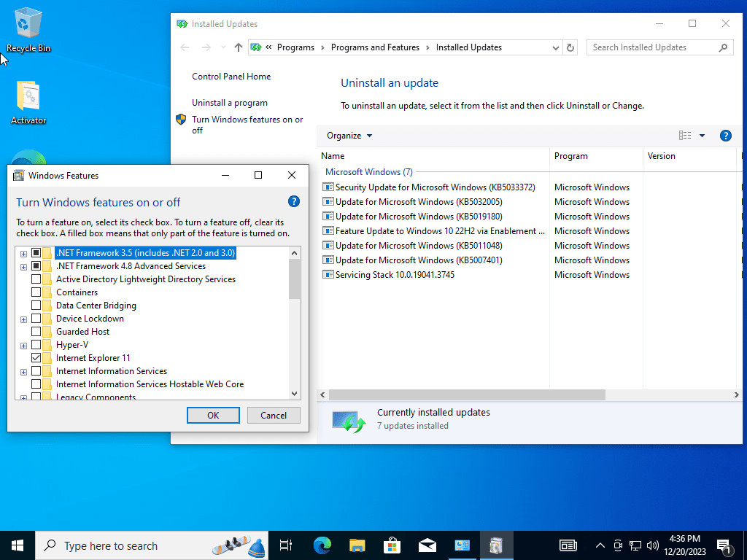Open network status in system tray

[x=635, y=545]
